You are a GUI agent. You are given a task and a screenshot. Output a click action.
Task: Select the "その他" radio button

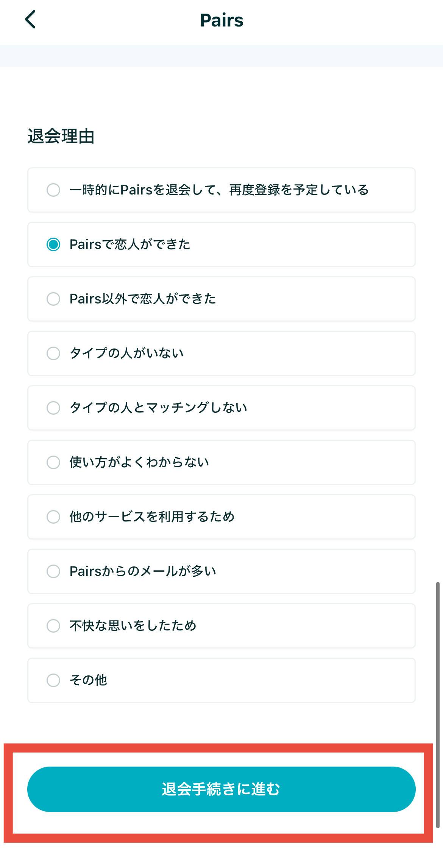(53, 680)
